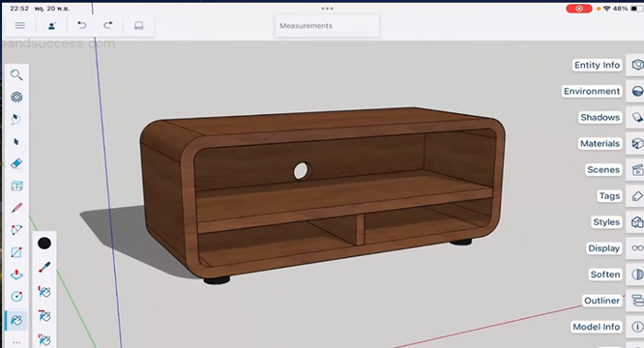Pick the eyedropper sample material tool

click(44, 268)
